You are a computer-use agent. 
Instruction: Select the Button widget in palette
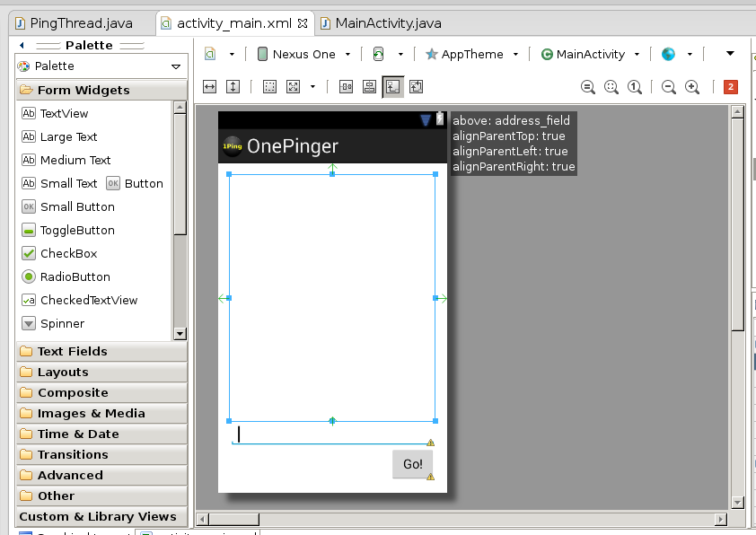[135, 184]
